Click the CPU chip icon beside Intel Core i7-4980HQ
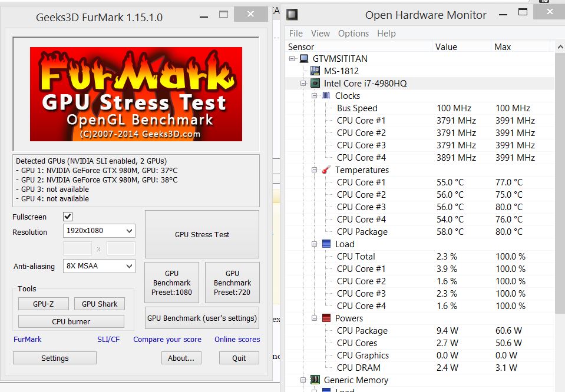Screen dimensions: 565x392 click(x=315, y=83)
